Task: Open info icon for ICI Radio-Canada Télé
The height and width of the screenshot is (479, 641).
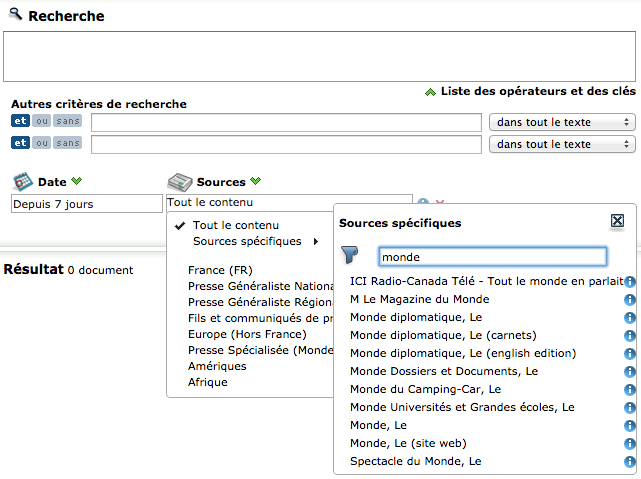Action: pyautogui.click(x=630, y=282)
